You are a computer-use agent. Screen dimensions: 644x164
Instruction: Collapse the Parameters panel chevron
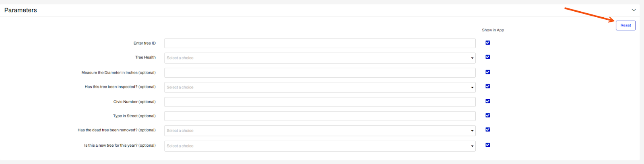point(634,10)
